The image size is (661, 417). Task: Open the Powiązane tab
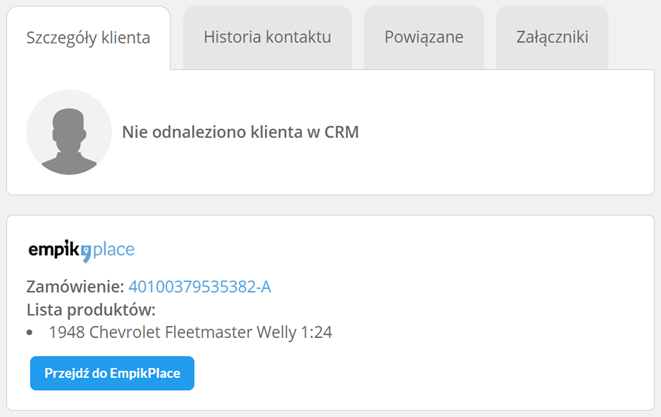click(424, 37)
